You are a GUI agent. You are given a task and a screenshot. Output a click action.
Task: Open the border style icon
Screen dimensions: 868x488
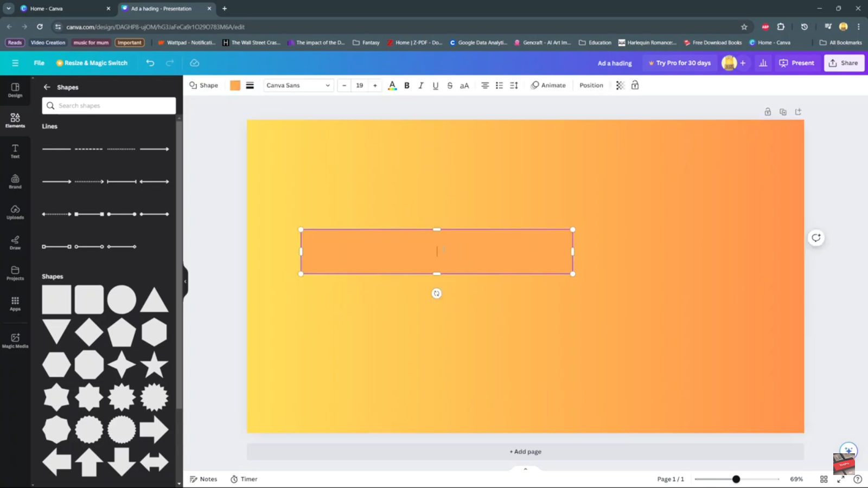[250, 85]
